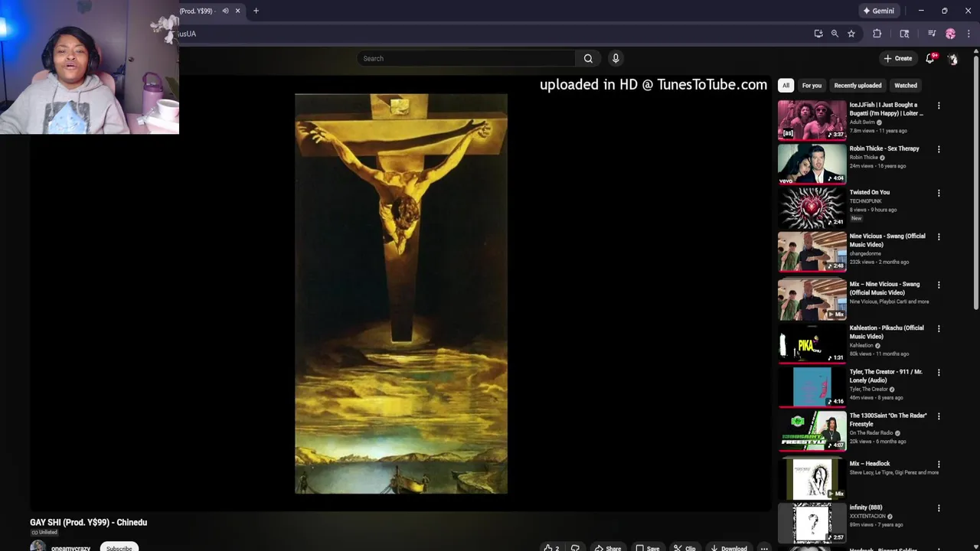Open Robin Thicke Sex Therapy thumbnail

click(x=812, y=164)
